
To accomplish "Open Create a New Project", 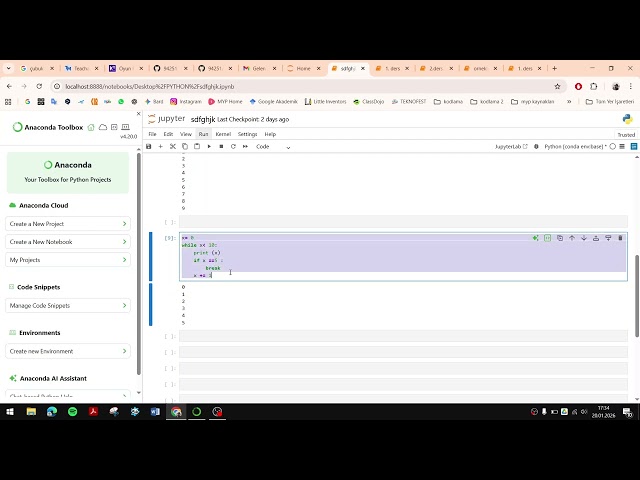I will click(68, 224).
